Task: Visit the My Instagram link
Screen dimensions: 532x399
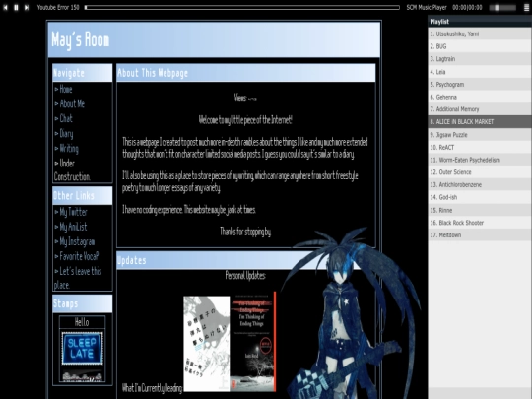Action: [x=77, y=241]
